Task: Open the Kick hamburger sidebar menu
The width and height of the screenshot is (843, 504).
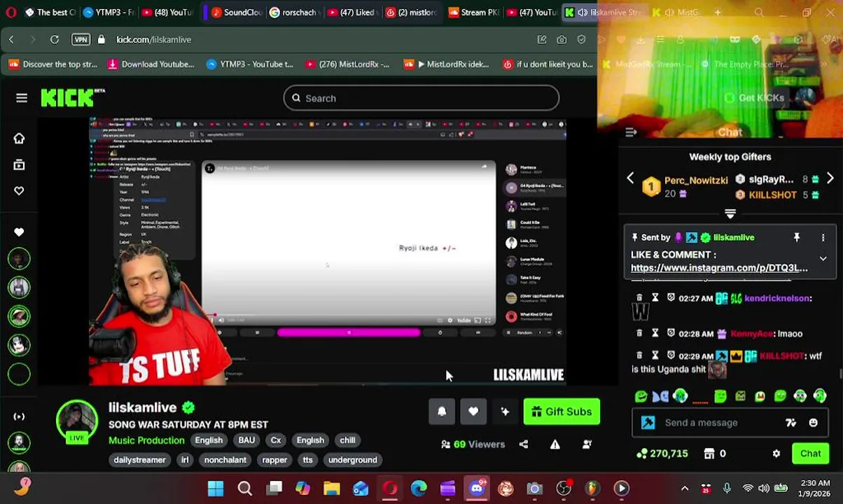Action: click(22, 98)
